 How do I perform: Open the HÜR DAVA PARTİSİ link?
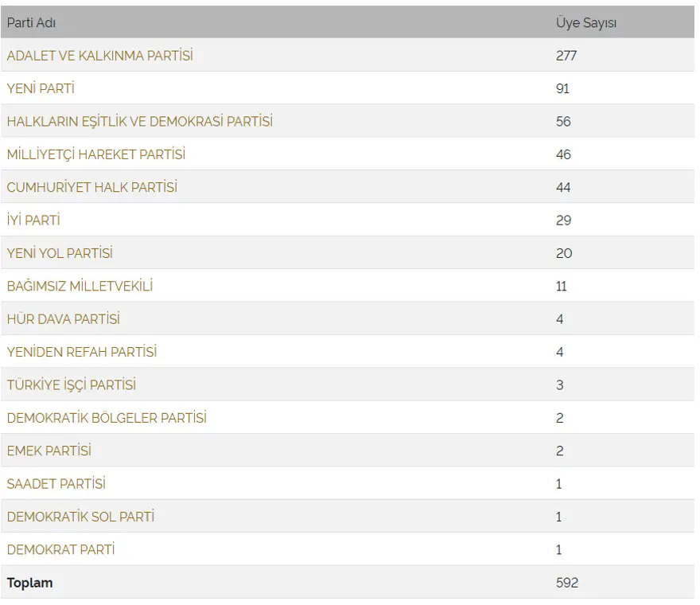coord(64,319)
